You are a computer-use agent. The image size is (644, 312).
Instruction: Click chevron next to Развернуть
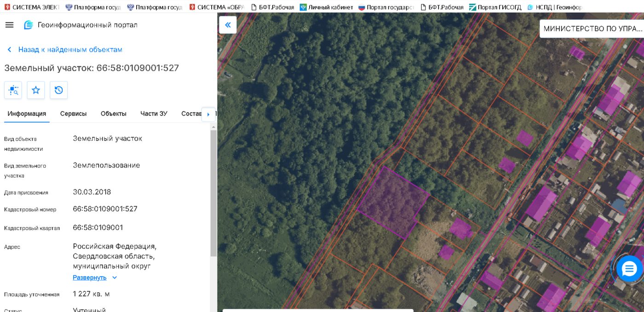coord(115,277)
